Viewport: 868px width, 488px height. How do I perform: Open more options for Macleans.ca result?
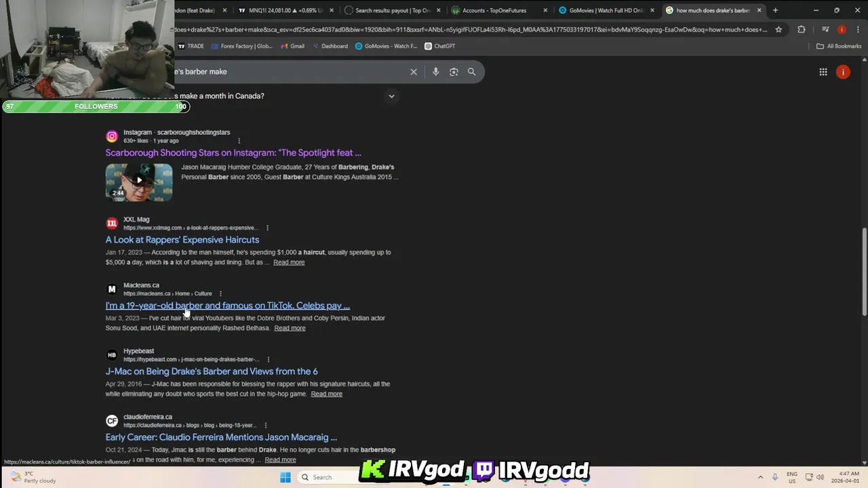point(220,293)
